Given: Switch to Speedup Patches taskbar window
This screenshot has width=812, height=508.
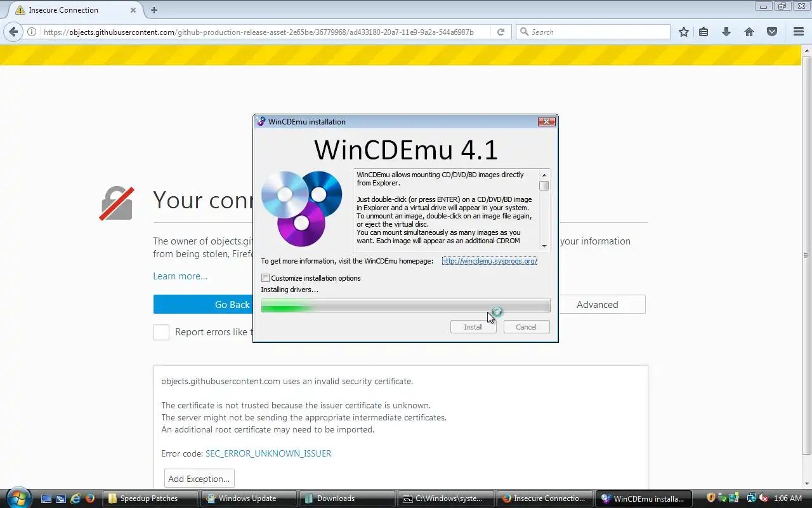Looking at the screenshot, I should coord(149,498).
